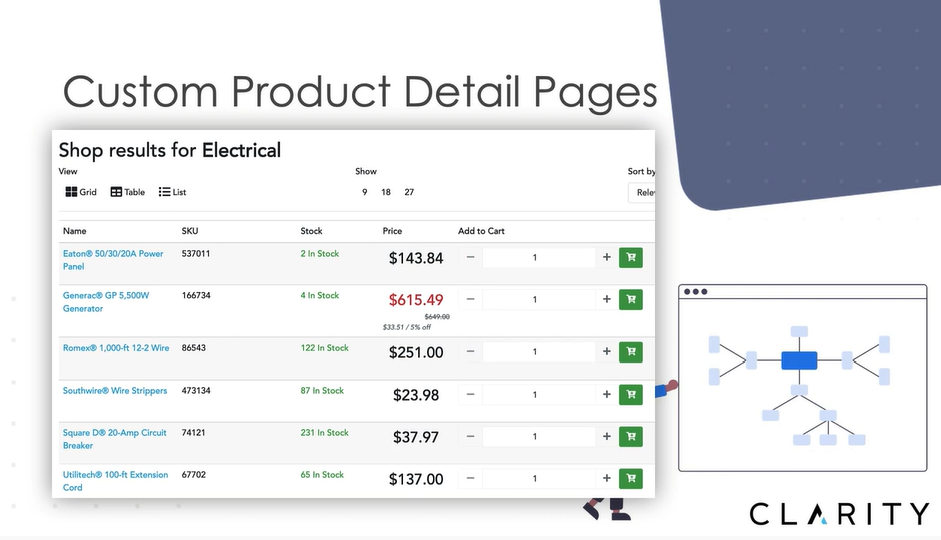Increase quantity for Southwire Wire Strippers

coord(607,394)
